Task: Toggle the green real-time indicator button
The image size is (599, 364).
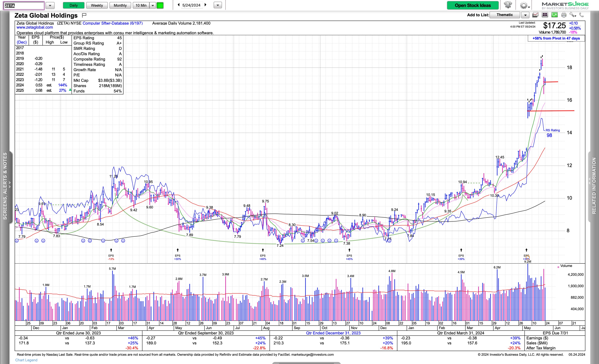Action: tap(160, 5)
